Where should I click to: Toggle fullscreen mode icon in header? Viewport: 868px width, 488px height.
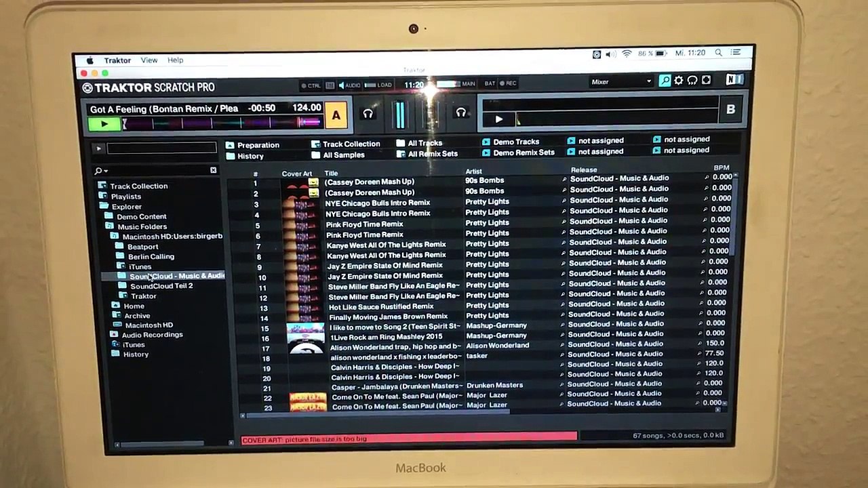[x=706, y=81]
